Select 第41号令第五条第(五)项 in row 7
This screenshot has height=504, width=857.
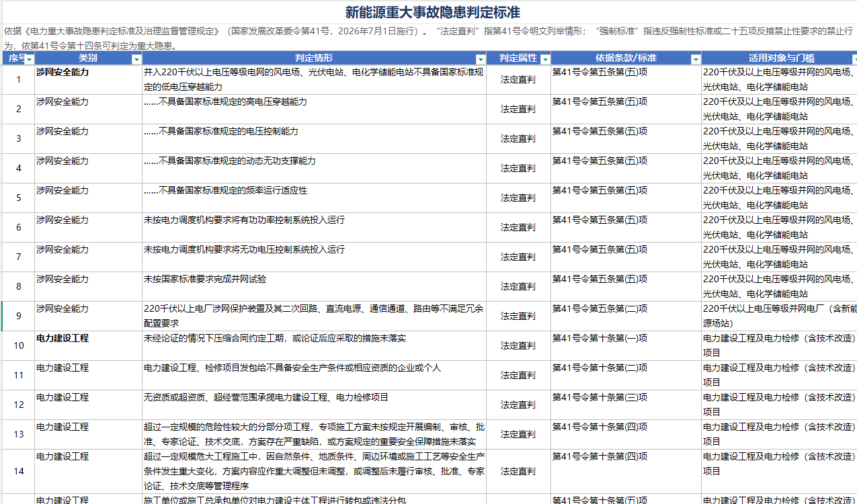626,257
